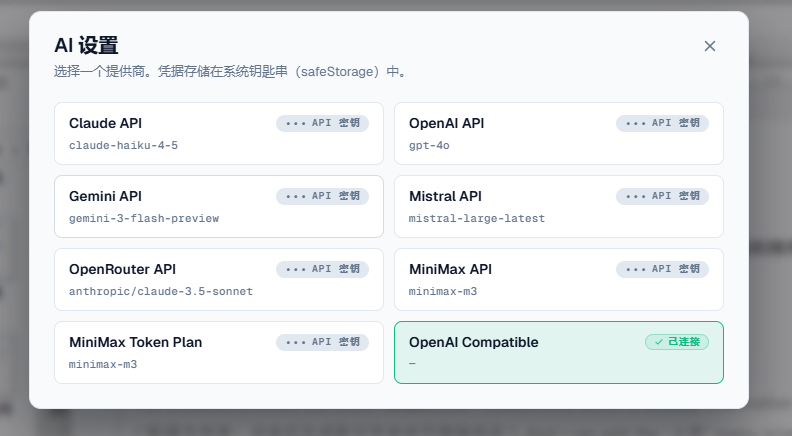Click the AI 设置 dialog title
Screen dimensions: 792x436
coord(86,45)
